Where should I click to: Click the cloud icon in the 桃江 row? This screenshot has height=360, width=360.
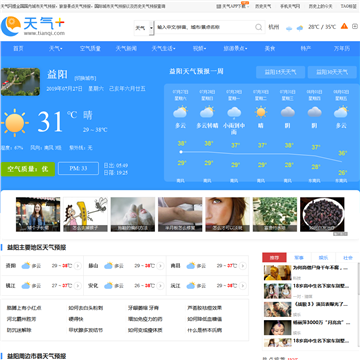click(26, 286)
